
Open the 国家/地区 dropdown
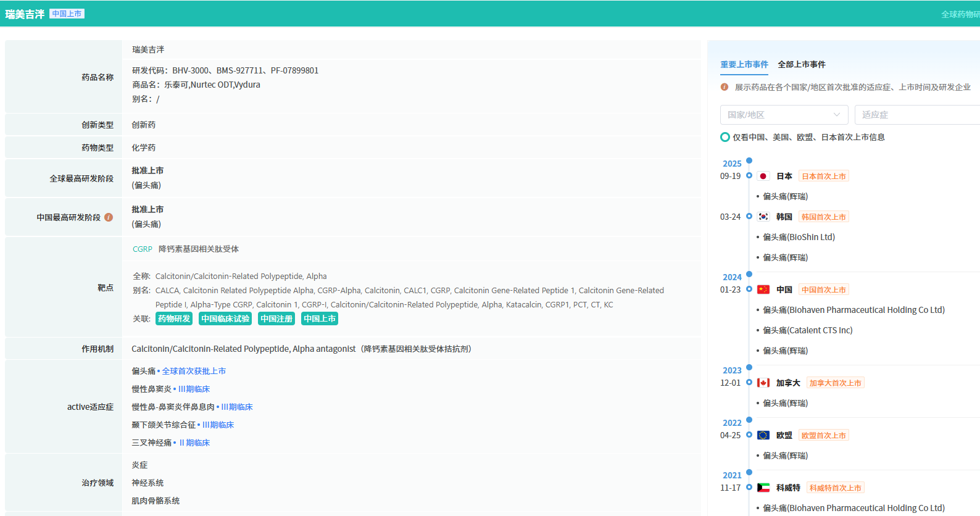tap(784, 115)
